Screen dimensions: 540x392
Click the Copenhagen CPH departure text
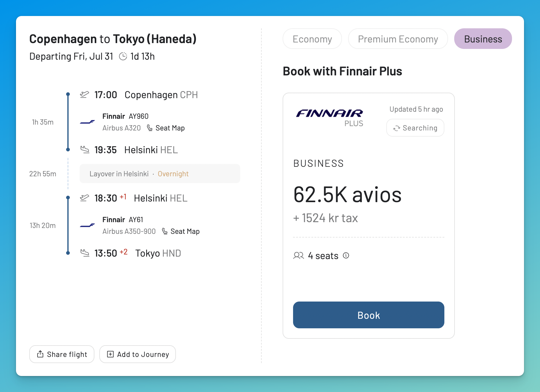[161, 95]
